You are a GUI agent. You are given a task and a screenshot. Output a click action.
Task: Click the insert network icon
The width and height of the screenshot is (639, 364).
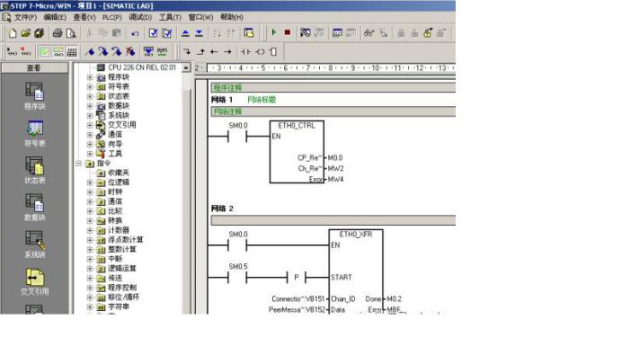[13, 52]
